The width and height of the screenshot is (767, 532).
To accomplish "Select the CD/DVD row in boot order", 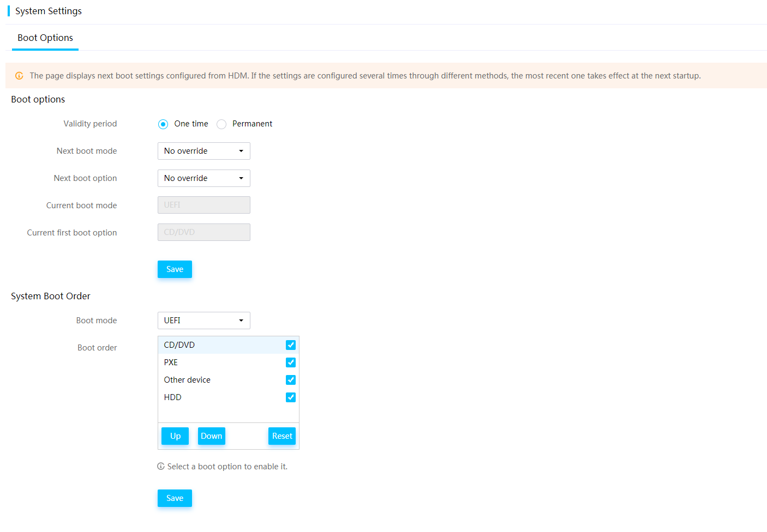I will 229,345.
